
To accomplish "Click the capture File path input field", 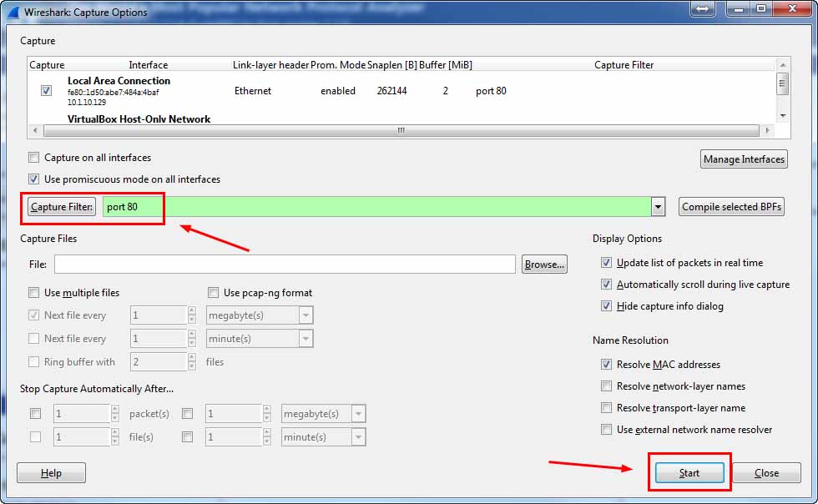I will coord(285,264).
